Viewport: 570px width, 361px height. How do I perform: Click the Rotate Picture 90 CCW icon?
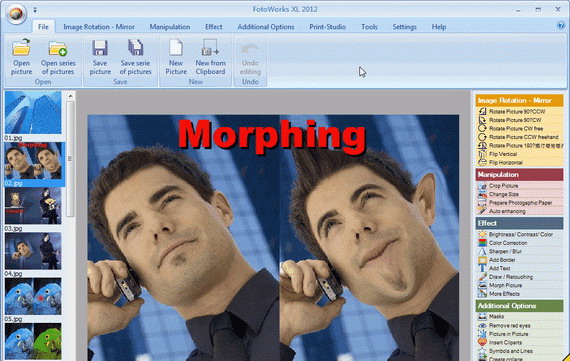click(482, 111)
